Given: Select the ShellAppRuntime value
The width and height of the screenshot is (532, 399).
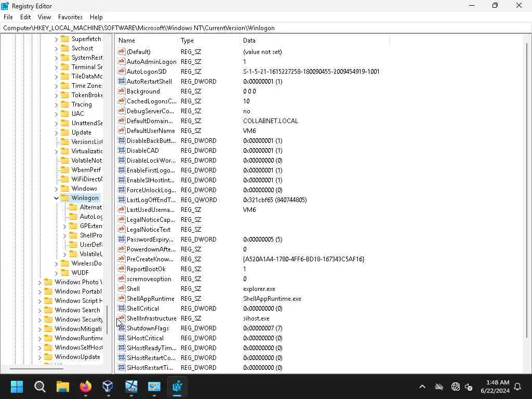Looking at the screenshot, I should [150, 299].
